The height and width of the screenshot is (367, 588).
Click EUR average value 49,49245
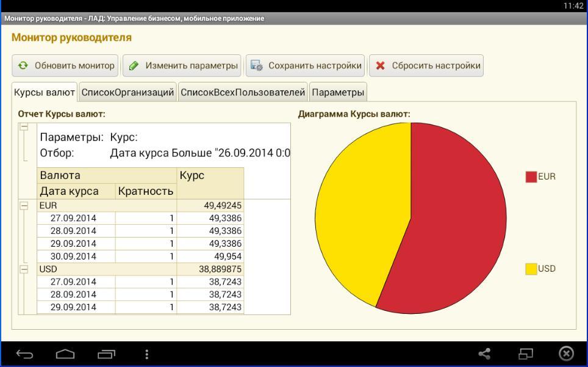pyautogui.click(x=223, y=206)
